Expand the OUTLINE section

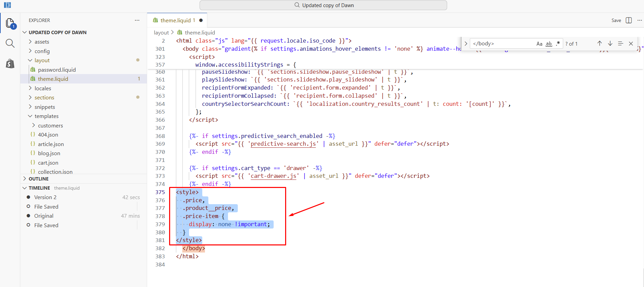[x=39, y=179]
